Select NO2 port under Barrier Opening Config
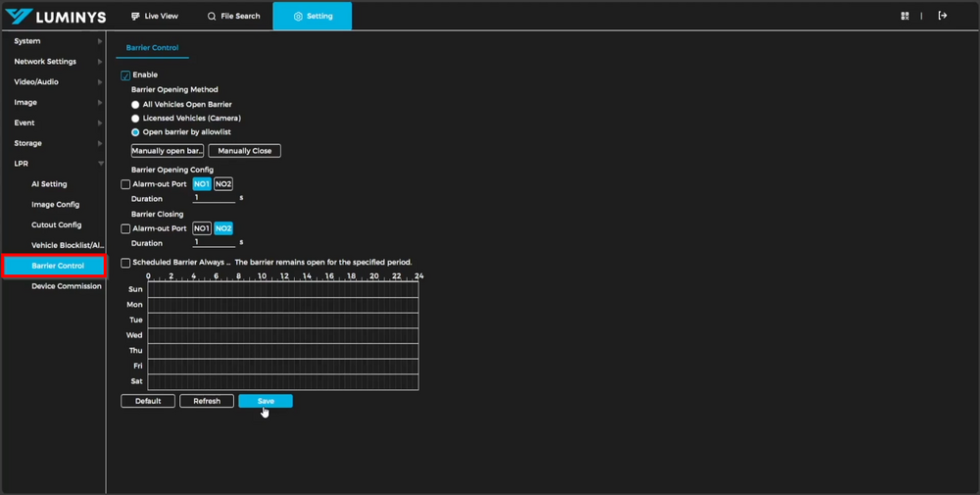Viewport: 980px width, 495px height. pos(223,184)
